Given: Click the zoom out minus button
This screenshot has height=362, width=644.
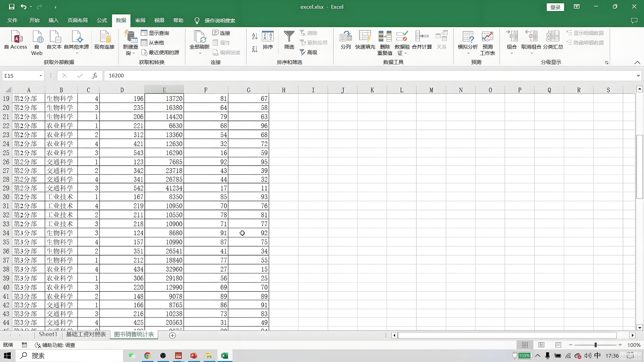Looking at the screenshot, I should [x=570, y=345].
